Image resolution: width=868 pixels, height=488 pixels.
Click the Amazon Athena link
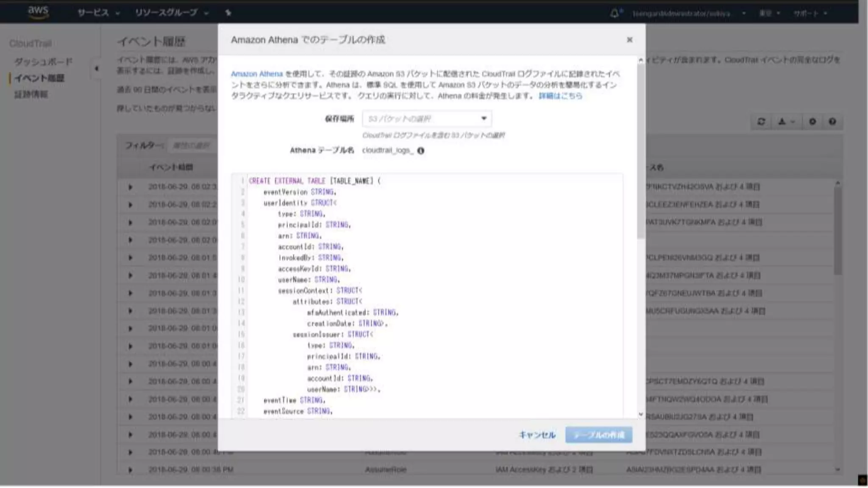(256, 74)
